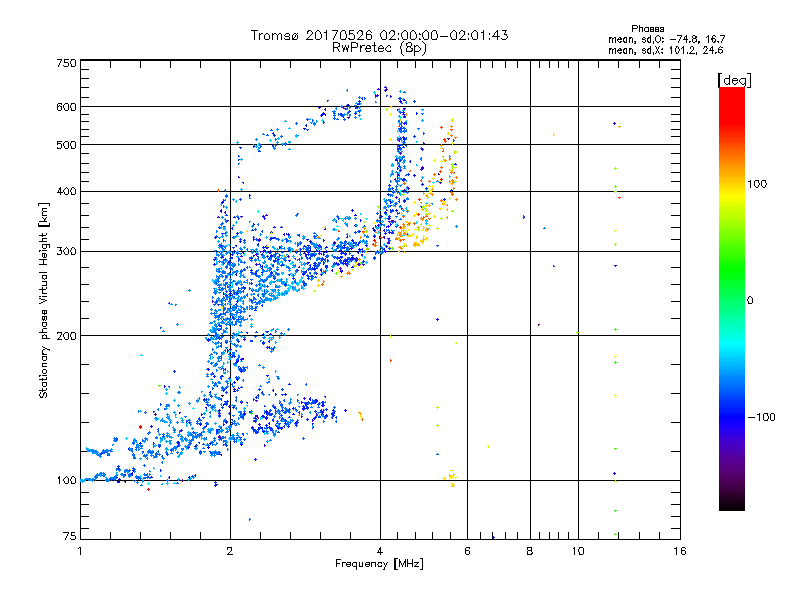This screenshot has width=800, height=600.
Task: Click the -100 label beside the colorbar
Action: pyautogui.click(x=762, y=417)
